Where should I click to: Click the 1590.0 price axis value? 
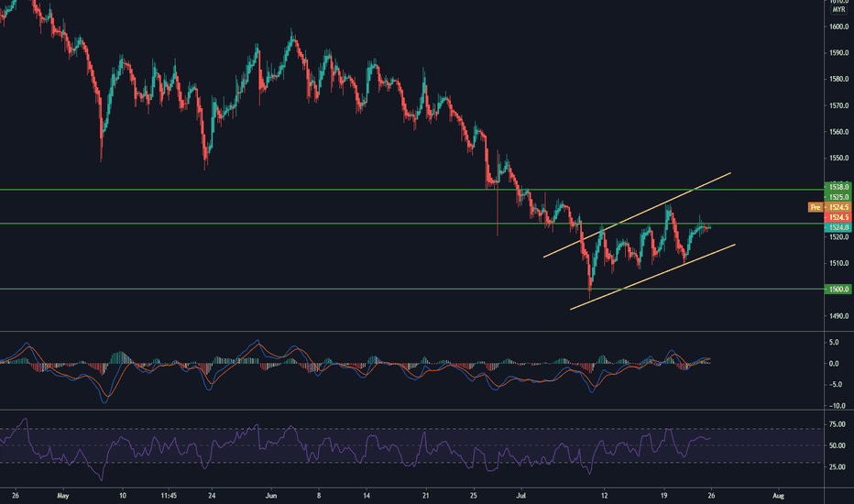click(838, 53)
